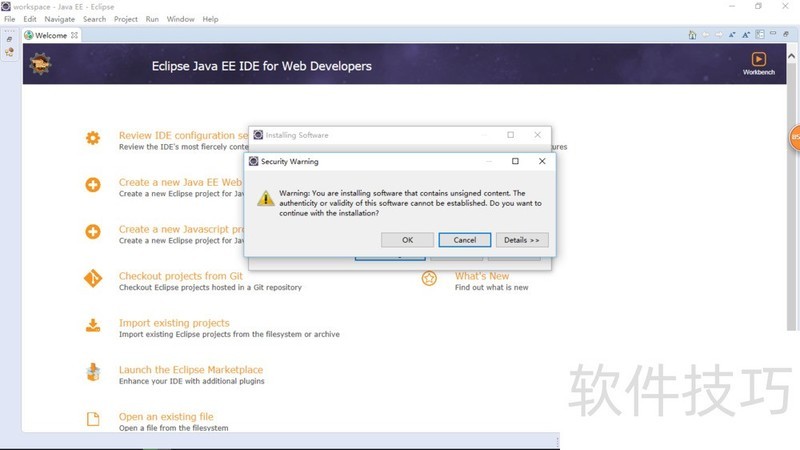Click the What's New star icon
The image size is (800, 450).
(x=429, y=279)
